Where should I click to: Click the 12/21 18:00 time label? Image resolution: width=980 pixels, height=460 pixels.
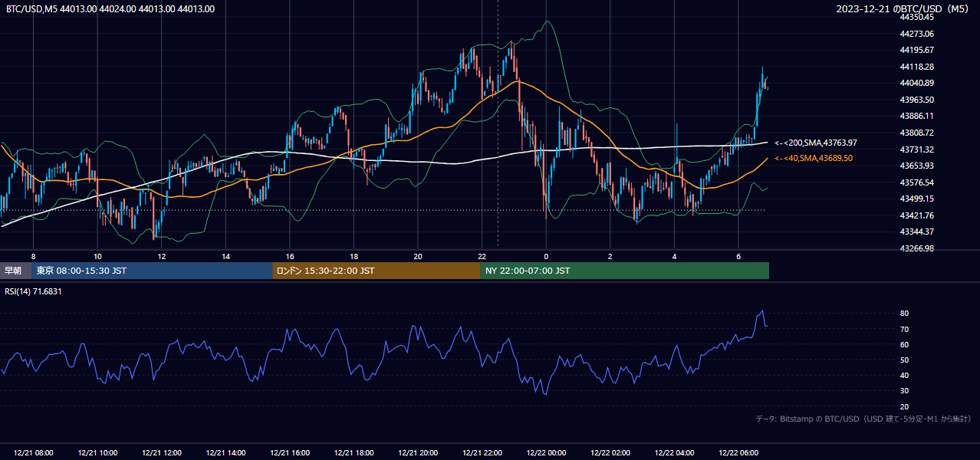(x=354, y=453)
